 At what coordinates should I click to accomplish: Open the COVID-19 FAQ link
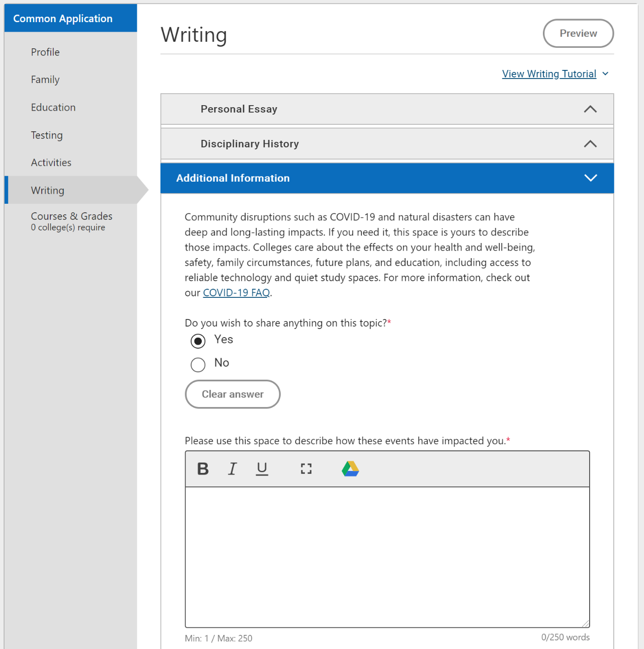pos(236,292)
